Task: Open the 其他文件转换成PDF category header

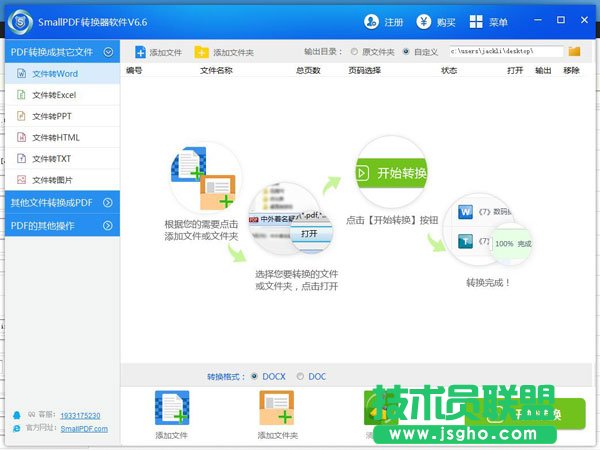Action: pyautogui.click(x=62, y=202)
